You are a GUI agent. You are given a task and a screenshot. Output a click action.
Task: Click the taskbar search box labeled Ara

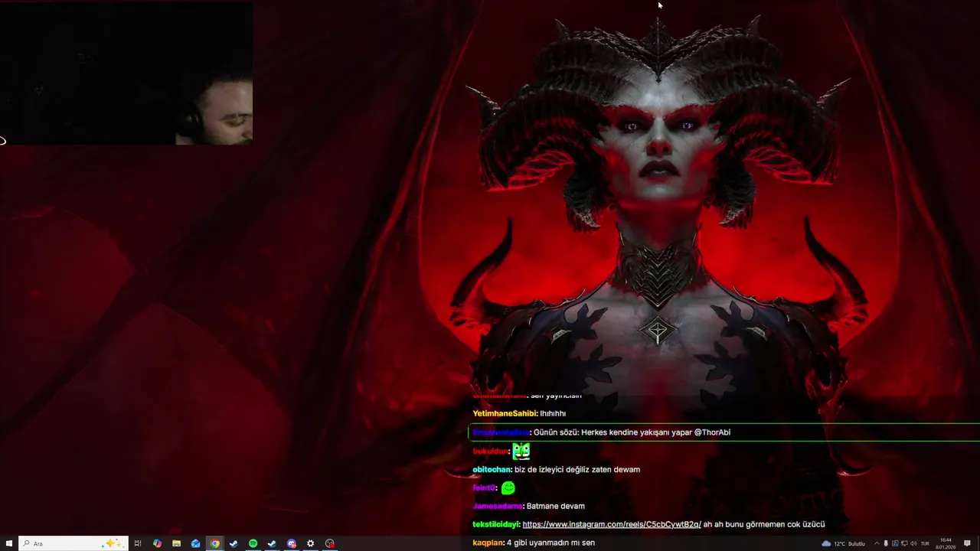(x=73, y=543)
